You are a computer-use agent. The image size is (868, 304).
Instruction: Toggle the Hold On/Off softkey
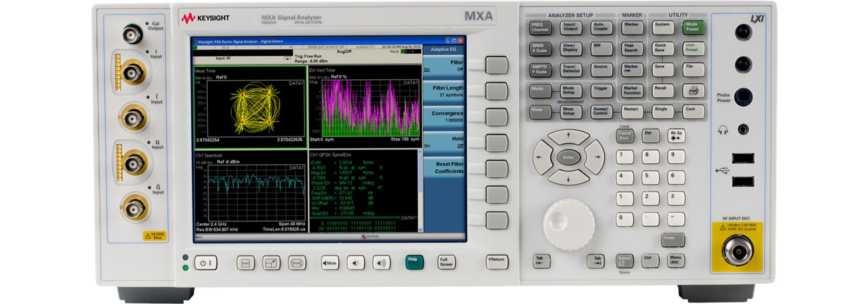[444, 141]
